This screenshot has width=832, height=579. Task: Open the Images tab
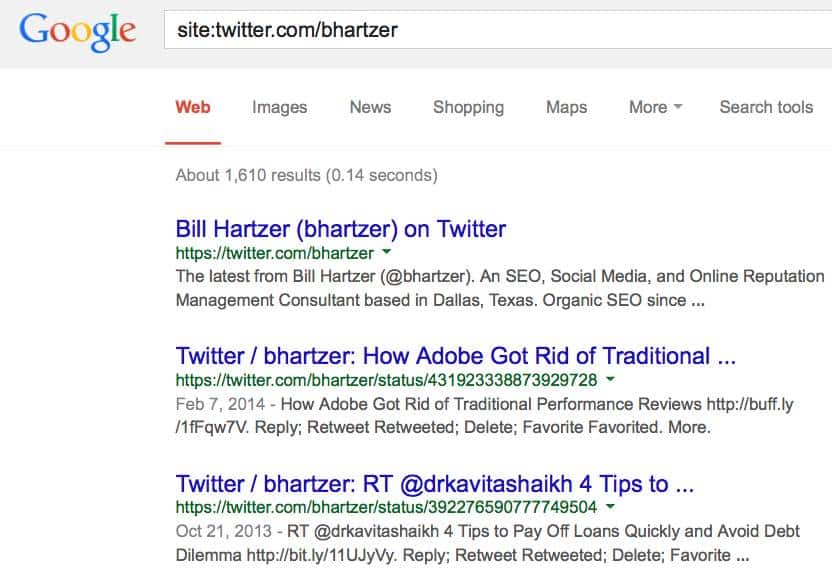(279, 107)
